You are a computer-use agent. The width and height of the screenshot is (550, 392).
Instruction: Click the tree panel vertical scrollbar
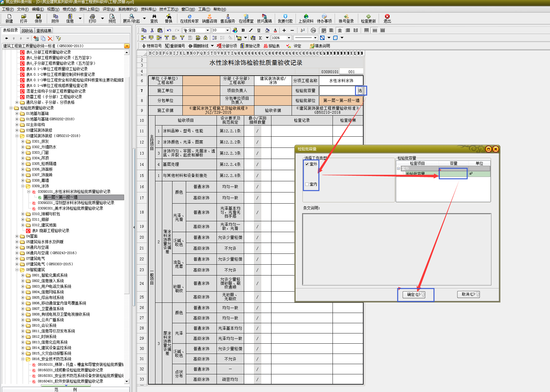127,217
